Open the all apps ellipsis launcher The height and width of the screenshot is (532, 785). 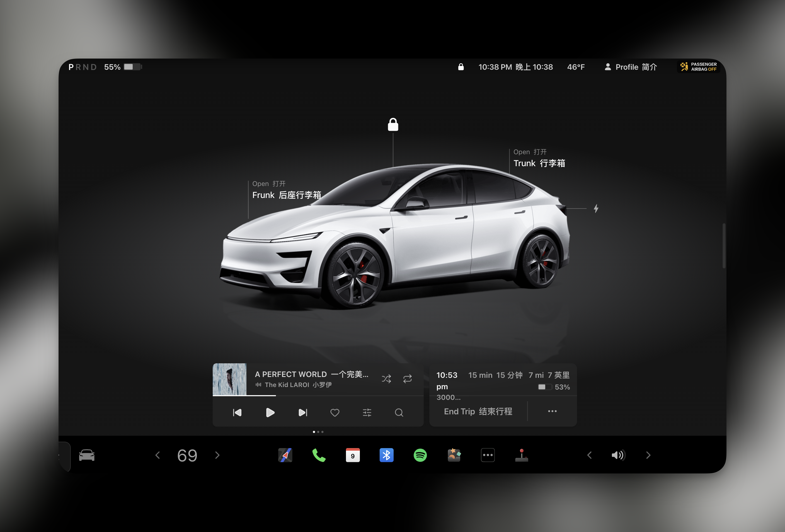pyautogui.click(x=487, y=455)
